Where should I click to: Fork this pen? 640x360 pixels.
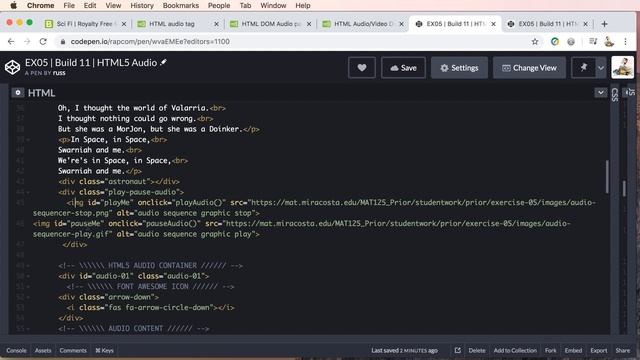[x=550, y=350]
